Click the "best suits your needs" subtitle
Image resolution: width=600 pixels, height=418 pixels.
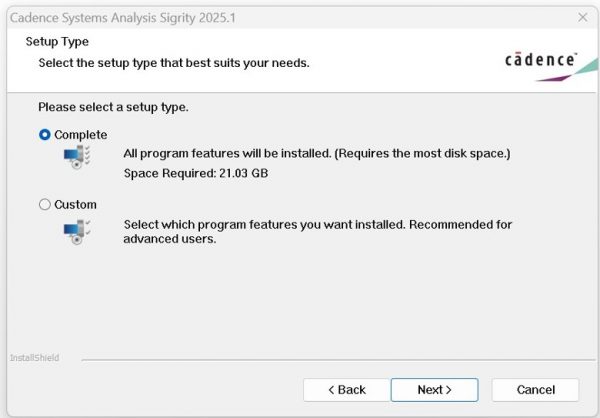174,63
